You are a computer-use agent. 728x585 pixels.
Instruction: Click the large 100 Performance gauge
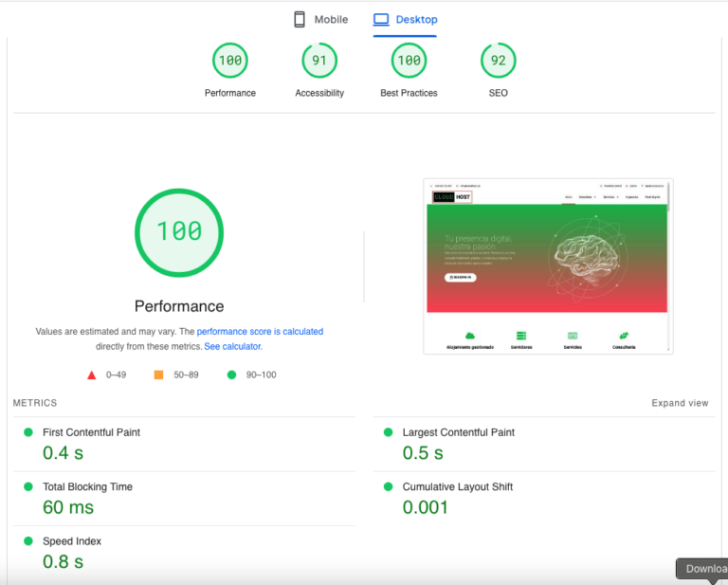coord(179,231)
